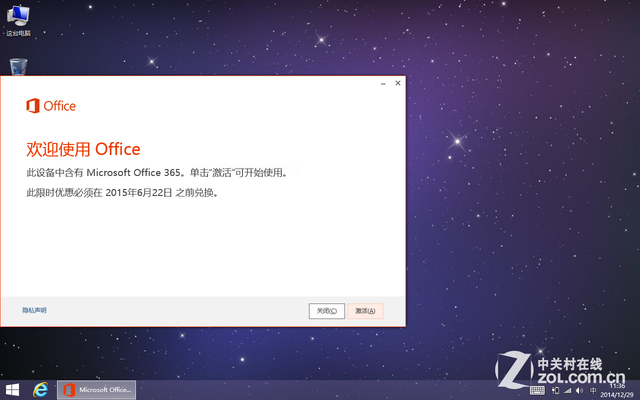The width and height of the screenshot is (640, 400).
Task: Launch Internet Explorer from the taskbar
Action: (x=40, y=390)
